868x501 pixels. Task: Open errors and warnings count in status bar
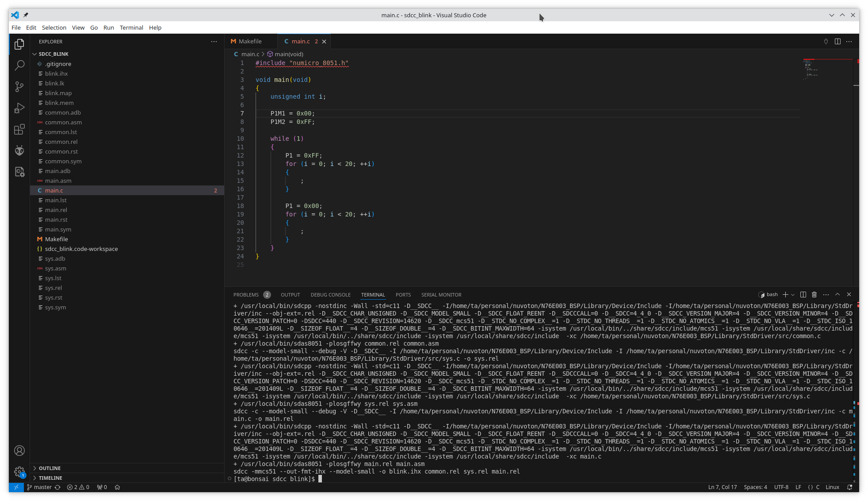click(78, 487)
